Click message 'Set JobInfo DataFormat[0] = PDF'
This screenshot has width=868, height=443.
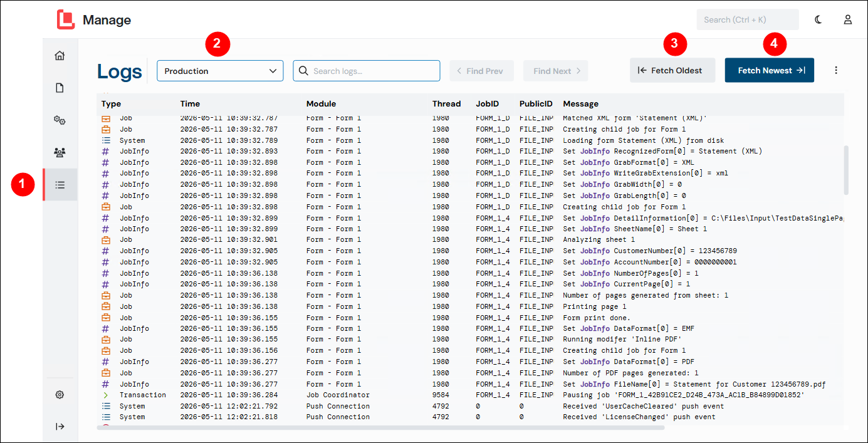coord(628,362)
